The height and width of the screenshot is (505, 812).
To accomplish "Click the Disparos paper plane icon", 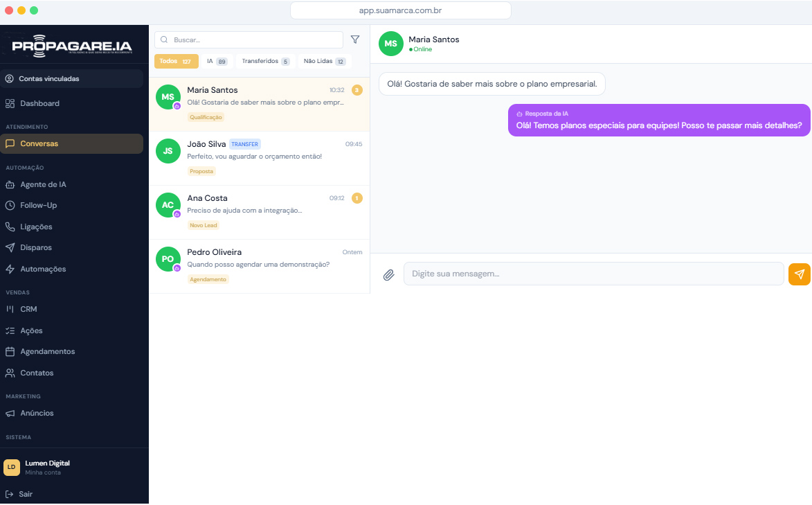I will tap(10, 247).
